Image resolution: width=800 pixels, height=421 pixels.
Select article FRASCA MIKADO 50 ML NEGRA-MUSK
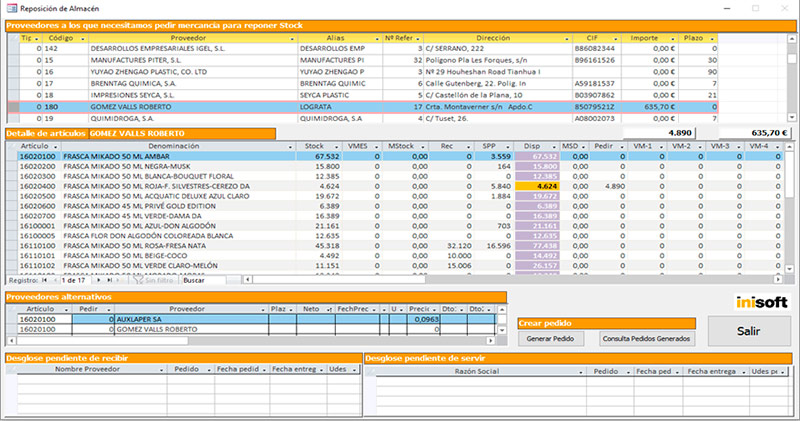point(401,166)
